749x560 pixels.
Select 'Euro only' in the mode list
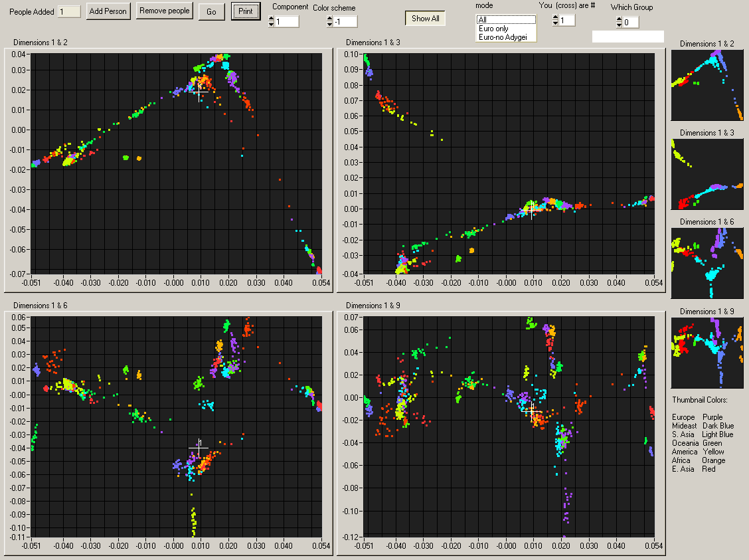tap(506, 29)
